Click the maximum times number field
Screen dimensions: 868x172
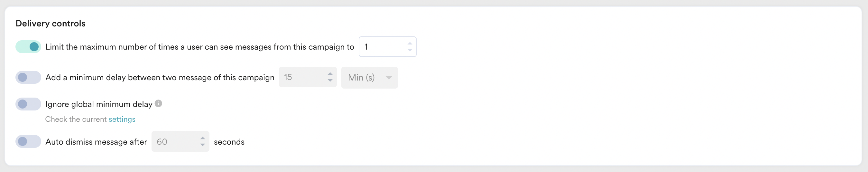tap(383, 47)
